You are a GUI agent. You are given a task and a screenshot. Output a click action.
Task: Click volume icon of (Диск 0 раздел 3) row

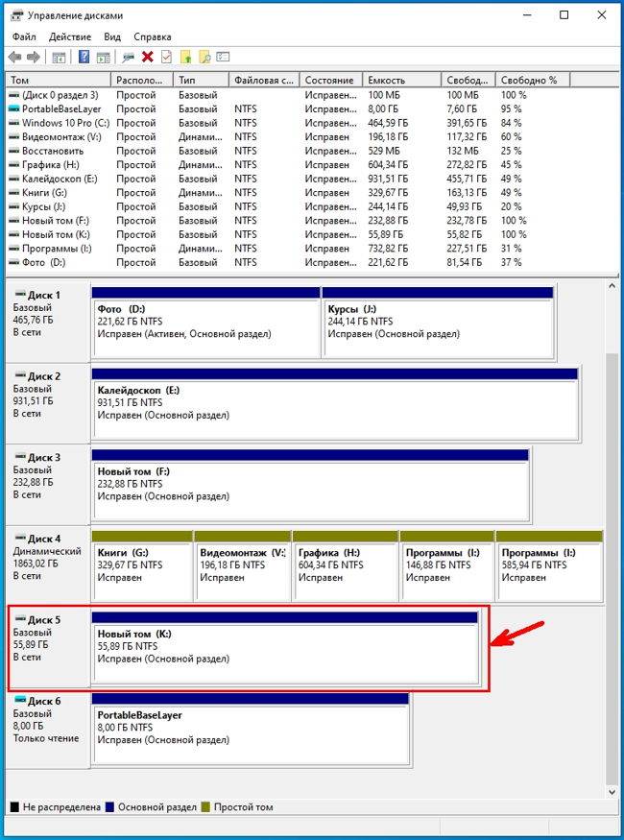[14, 95]
